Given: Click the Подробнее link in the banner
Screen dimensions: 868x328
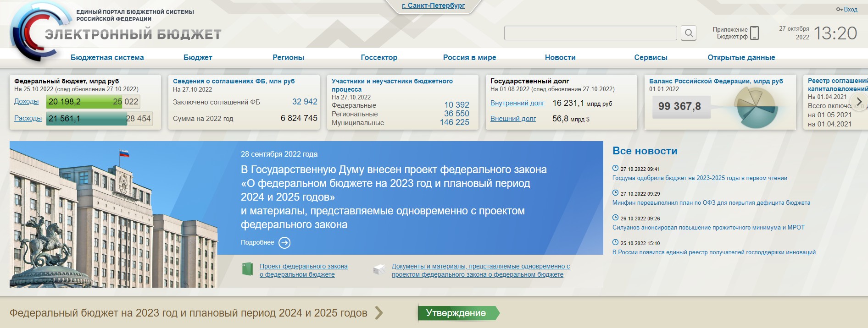Looking at the screenshot, I should point(257,242).
